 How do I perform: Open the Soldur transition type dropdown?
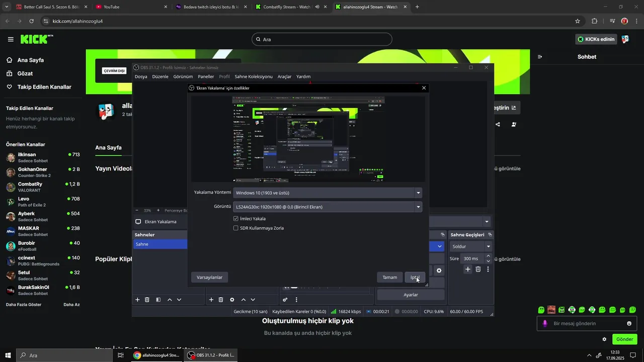[x=471, y=246]
